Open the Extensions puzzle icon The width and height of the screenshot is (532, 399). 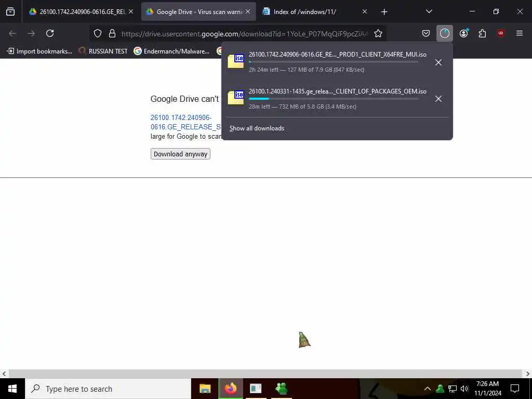pyautogui.click(x=482, y=33)
